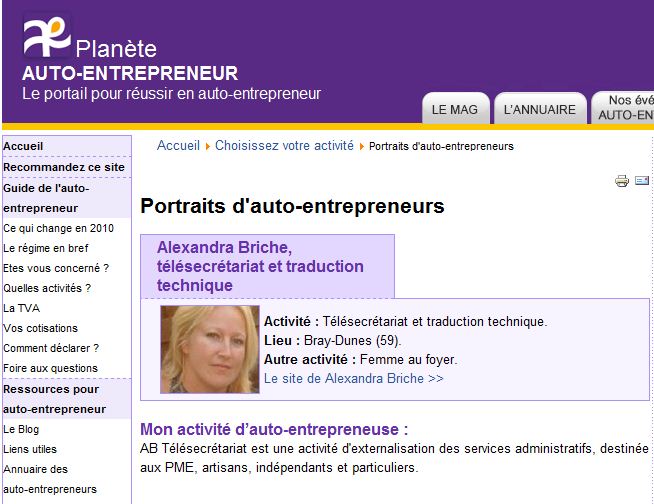Image resolution: width=654 pixels, height=504 pixels.
Task: Select Accueil in the left sidebar
Action: 23,146
